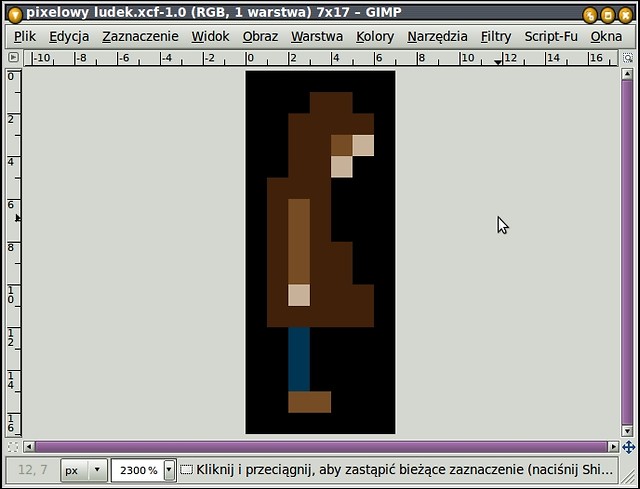Click the blue leg pixels on canvas
This screenshot has height=489, width=640.
pyautogui.click(x=299, y=359)
